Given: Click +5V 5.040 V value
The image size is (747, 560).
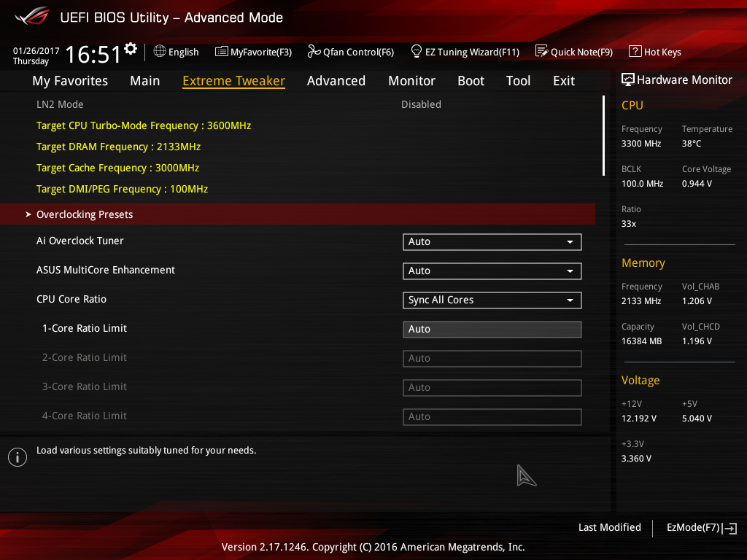Looking at the screenshot, I should (697, 419).
